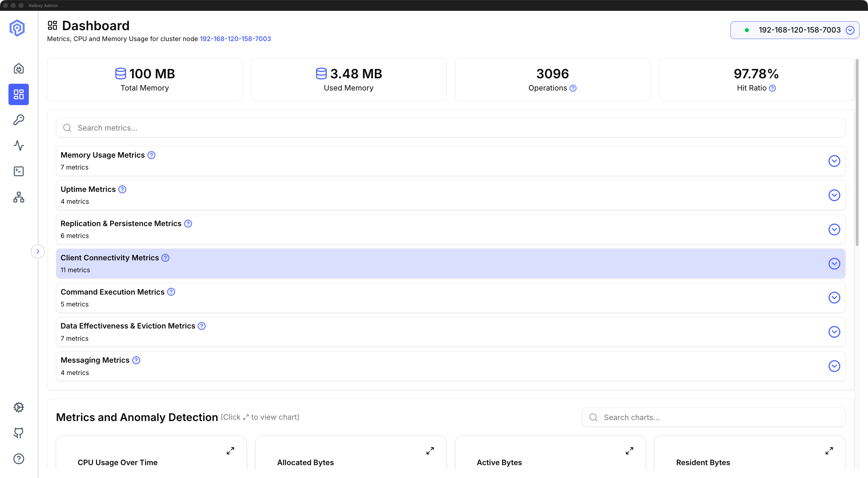Expand the Resident Bytes chart

829,451
